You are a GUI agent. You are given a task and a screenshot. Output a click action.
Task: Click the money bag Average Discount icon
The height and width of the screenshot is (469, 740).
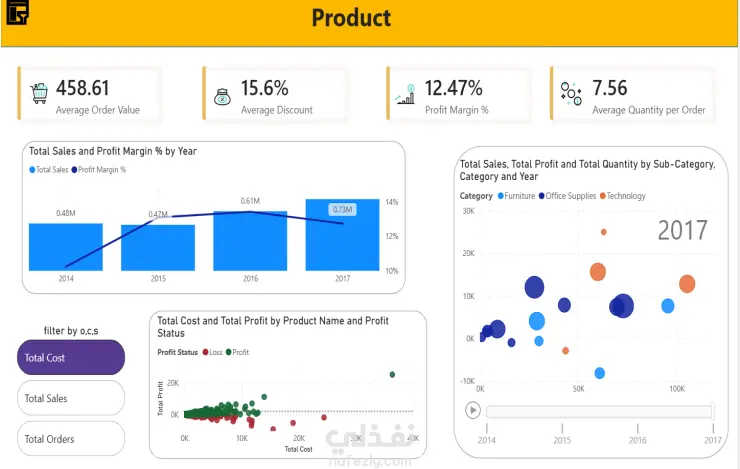click(222, 97)
